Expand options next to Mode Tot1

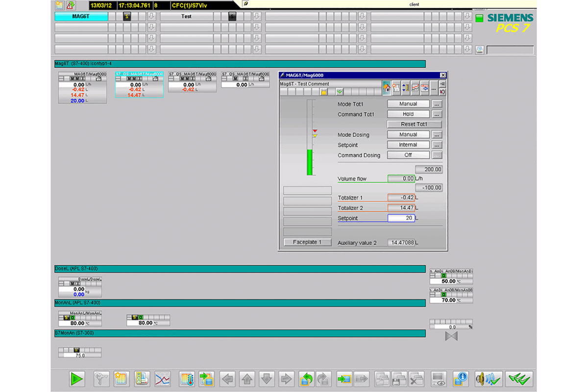point(437,104)
